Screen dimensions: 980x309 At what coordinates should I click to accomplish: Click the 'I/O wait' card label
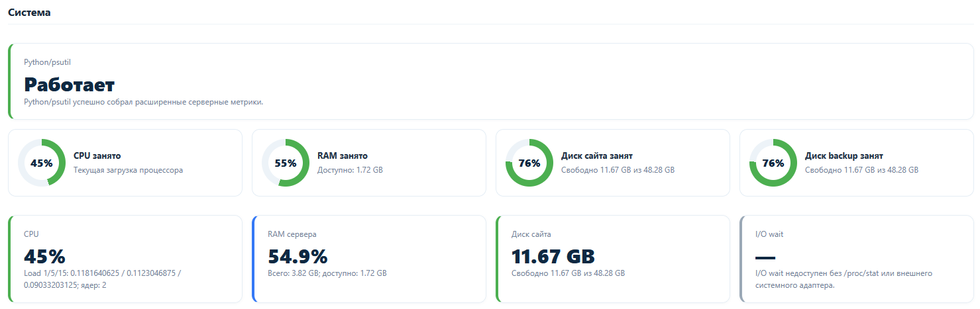click(769, 234)
